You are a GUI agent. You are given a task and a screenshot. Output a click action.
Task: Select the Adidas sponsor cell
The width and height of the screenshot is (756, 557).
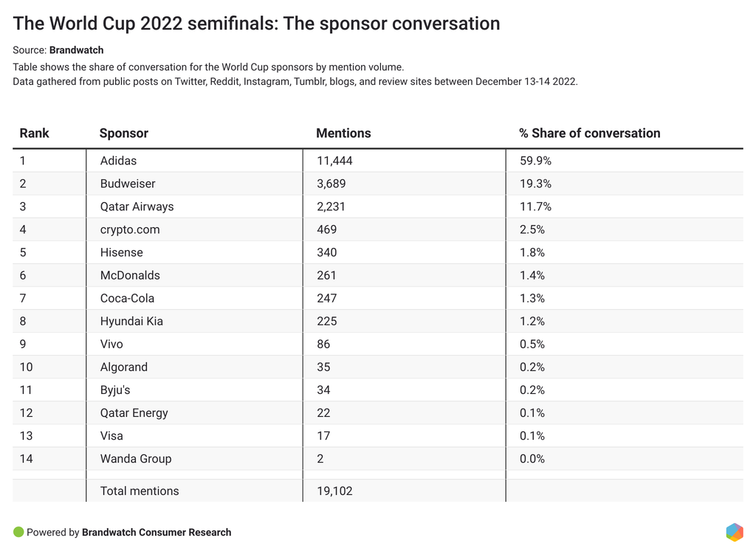119,161
